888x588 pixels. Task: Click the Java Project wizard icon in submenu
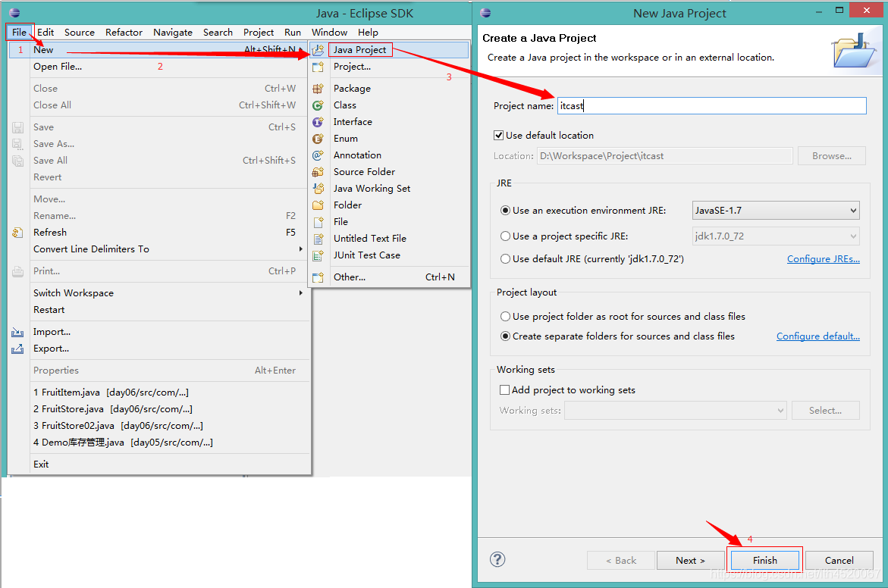tap(318, 50)
